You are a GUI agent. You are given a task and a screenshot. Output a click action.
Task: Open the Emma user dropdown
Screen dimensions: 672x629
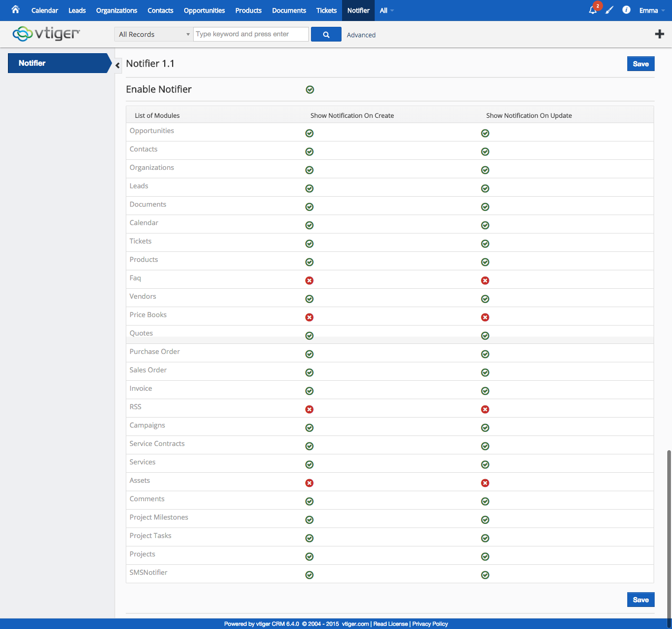coord(652,11)
